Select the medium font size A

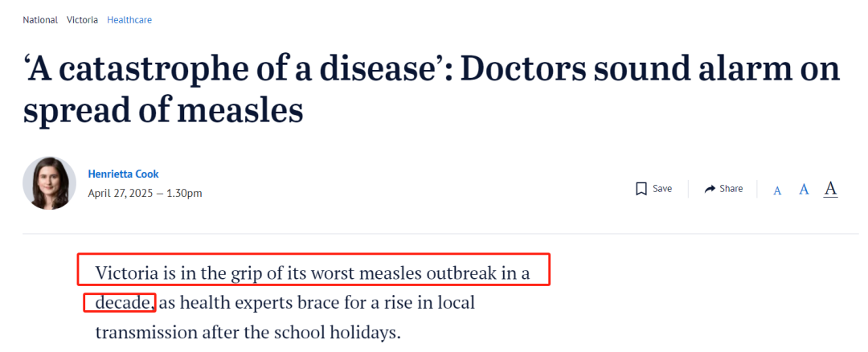pos(804,190)
